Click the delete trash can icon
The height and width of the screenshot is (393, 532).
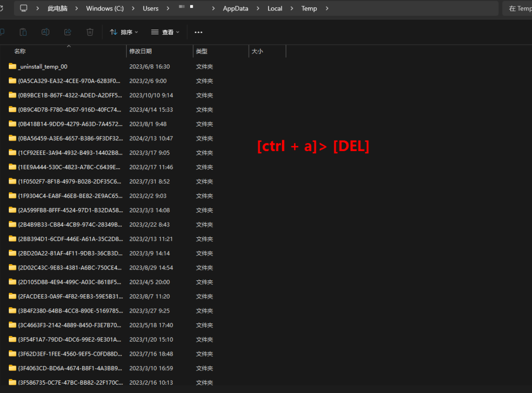(90, 32)
